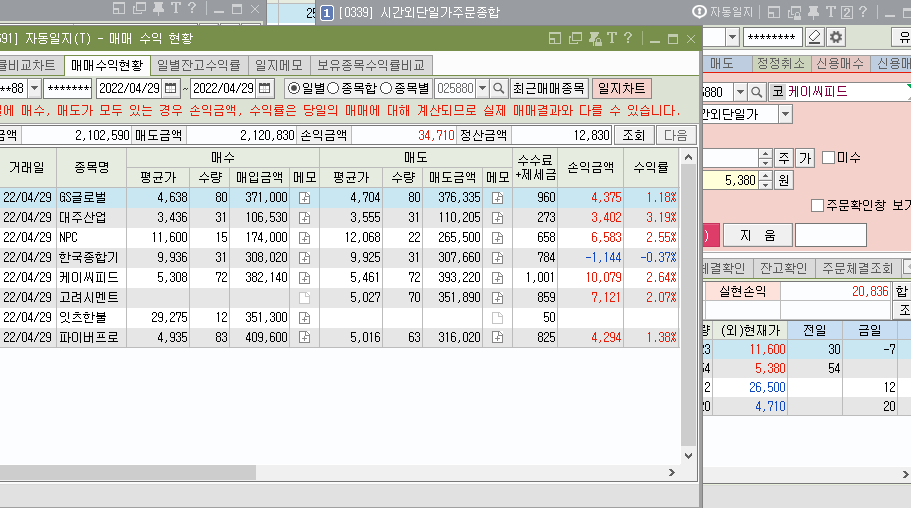Click 일지차트 button
This screenshot has width=911, height=508.
[622, 88]
